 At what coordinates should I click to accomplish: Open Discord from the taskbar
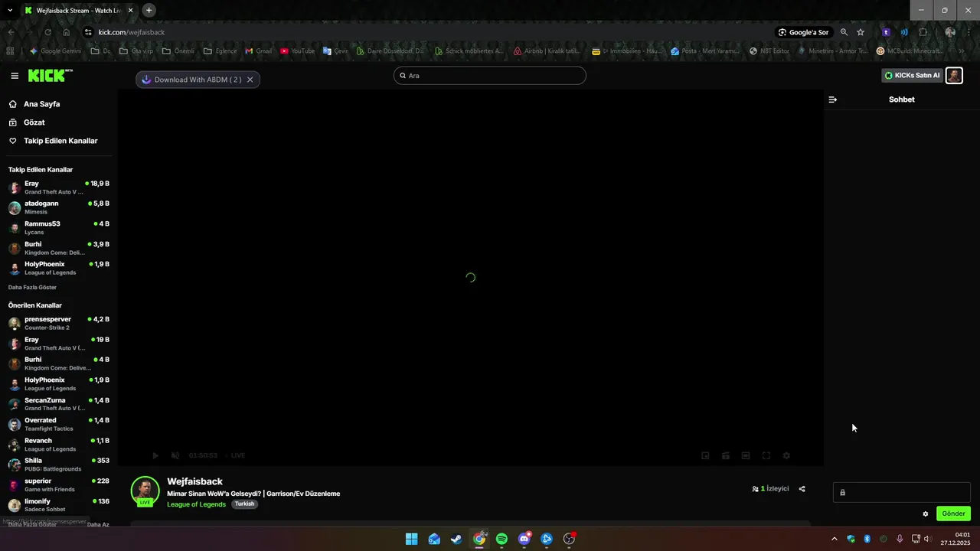[524, 539]
